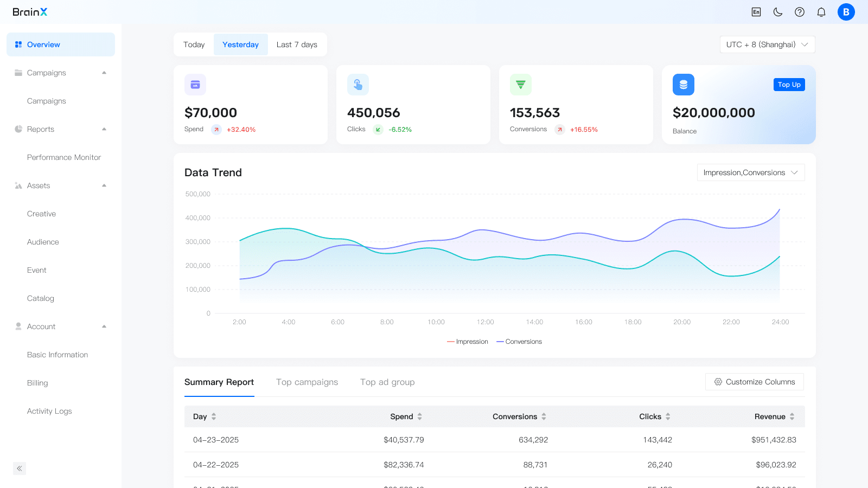Image resolution: width=868 pixels, height=488 pixels.
Task: Click the Customize Columns gear icon
Action: click(x=718, y=382)
